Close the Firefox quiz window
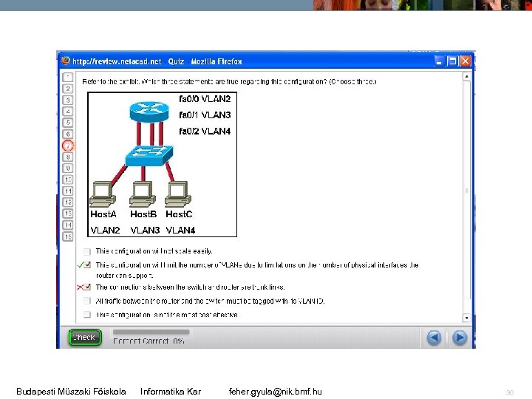 (x=465, y=61)
